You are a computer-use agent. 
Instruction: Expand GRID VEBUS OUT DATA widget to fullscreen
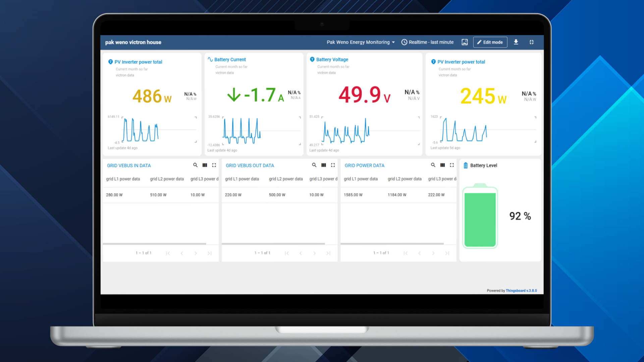pos(333,165)
